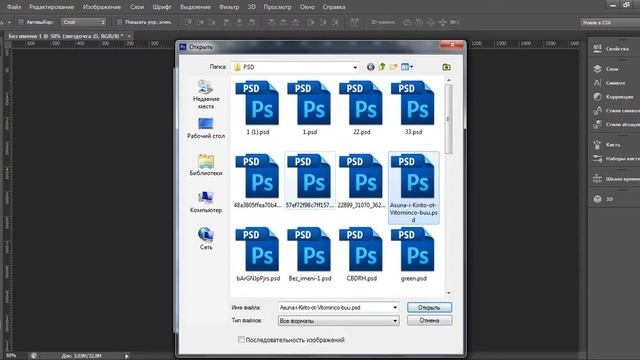Viewport: 640px width, 360px height.
Task: Select the file 33.psd
Action: tap(413, 108)
